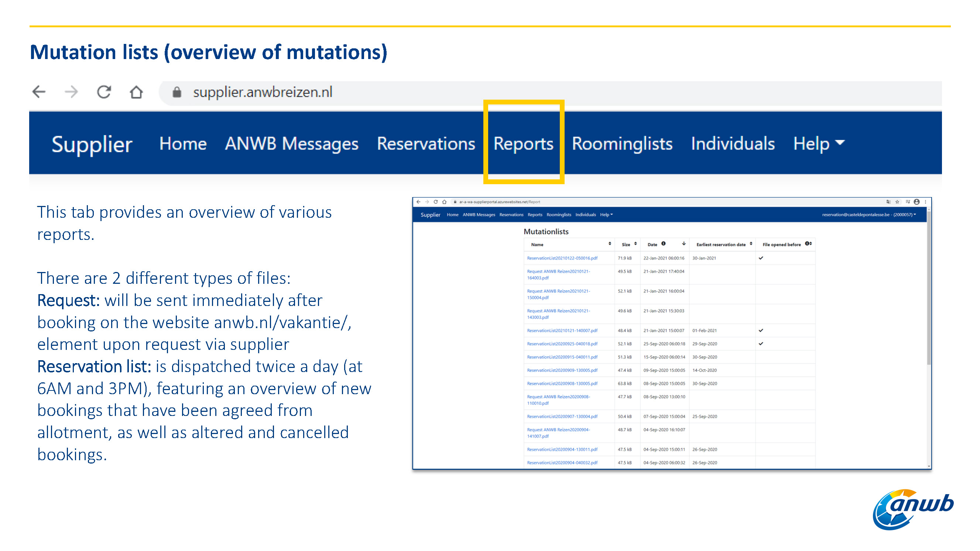This screenshot has width=980, height=551.
Task: Click the info icon next to the Date header
Action: pyautogui.click(x=664, y=244)
